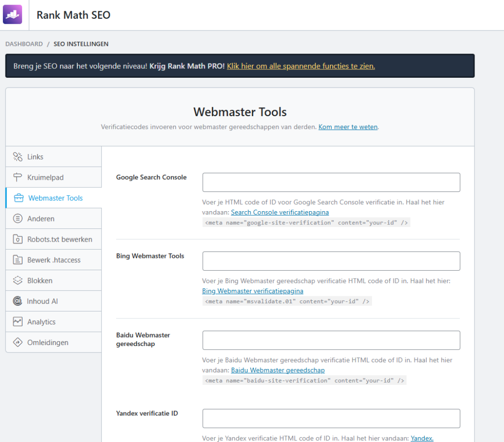Click the Rank Math SEO title text
504x442 pixels.
point(73,15)
